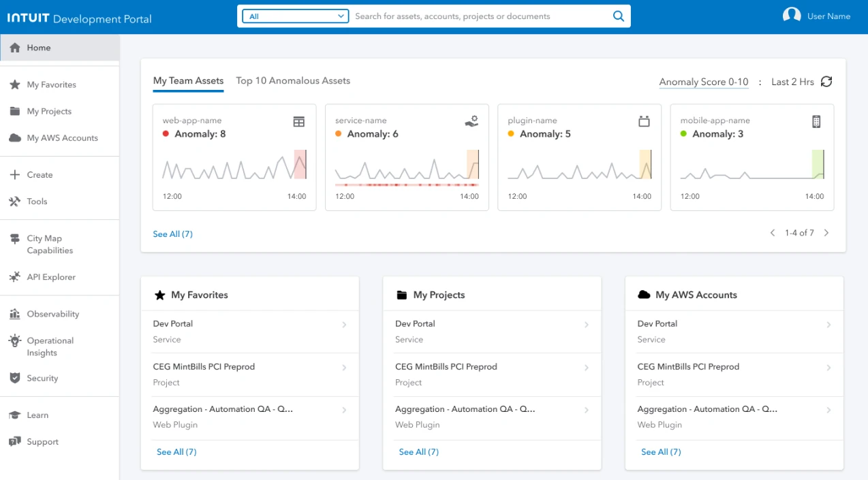Click the API Explorer icon in sidebar
868x480 pixels.
pos(15,277)
